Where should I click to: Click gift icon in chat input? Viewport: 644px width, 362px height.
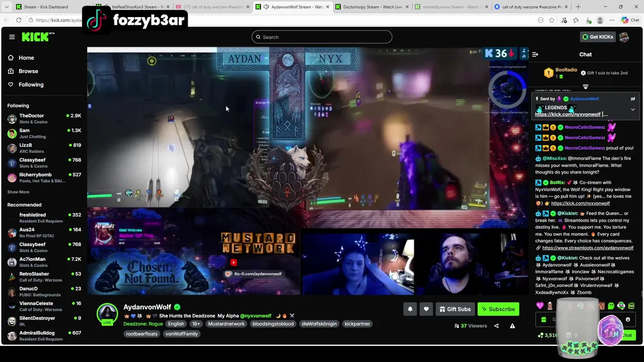click(543, 319)
